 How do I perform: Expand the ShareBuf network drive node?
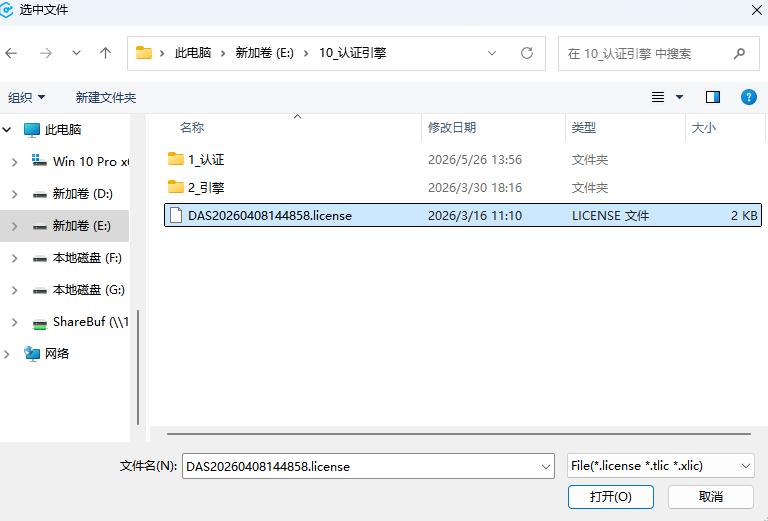[x=14, y=322]
